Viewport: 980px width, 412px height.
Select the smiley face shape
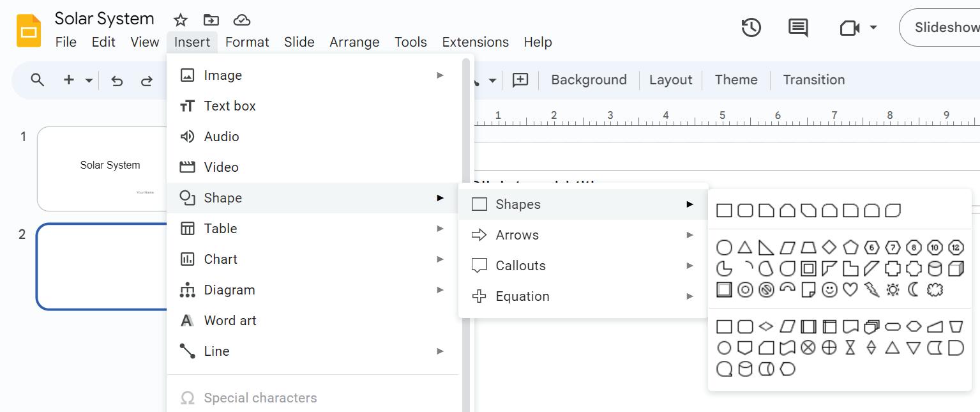point(829,290)
